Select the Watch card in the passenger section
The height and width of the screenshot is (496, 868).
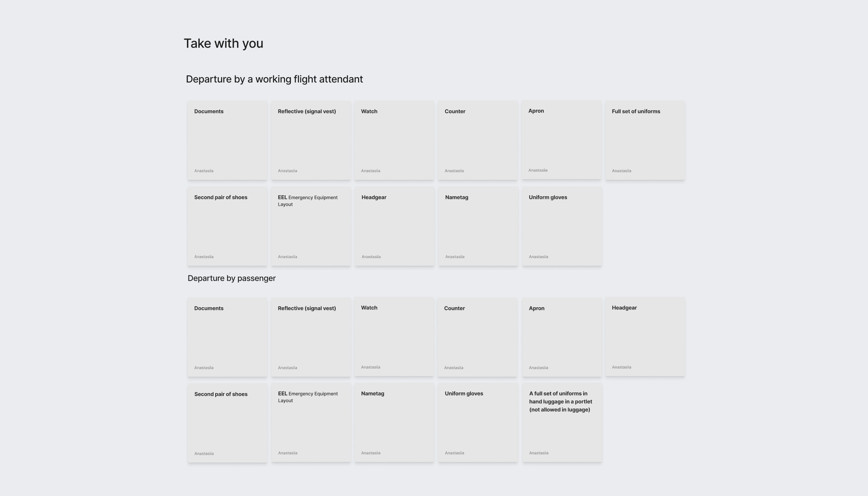(x=394, y=336)
